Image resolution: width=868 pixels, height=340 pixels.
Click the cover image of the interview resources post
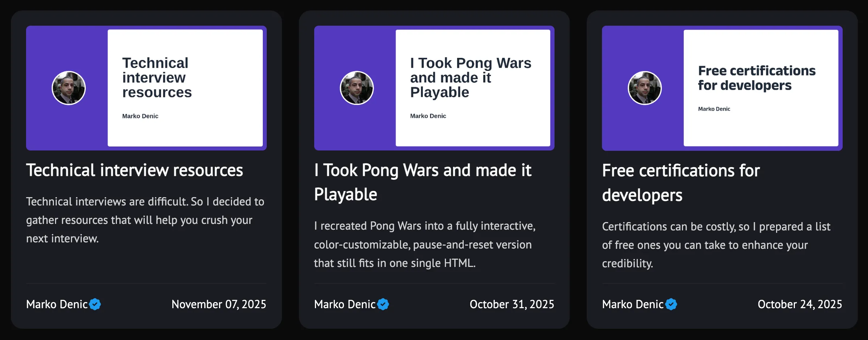coord(146,88)
